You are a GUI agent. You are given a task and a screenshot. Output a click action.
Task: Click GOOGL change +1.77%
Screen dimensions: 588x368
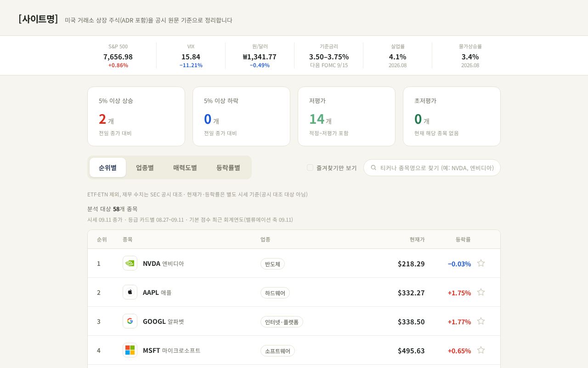pyautogui.click(x=459, y=322)
